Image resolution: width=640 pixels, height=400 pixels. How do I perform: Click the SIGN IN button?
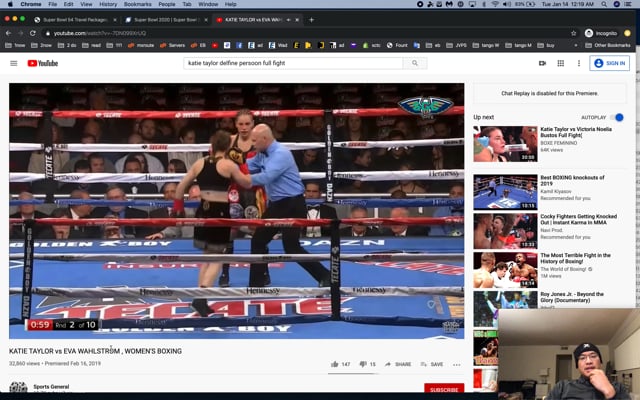tap(610, 63)
